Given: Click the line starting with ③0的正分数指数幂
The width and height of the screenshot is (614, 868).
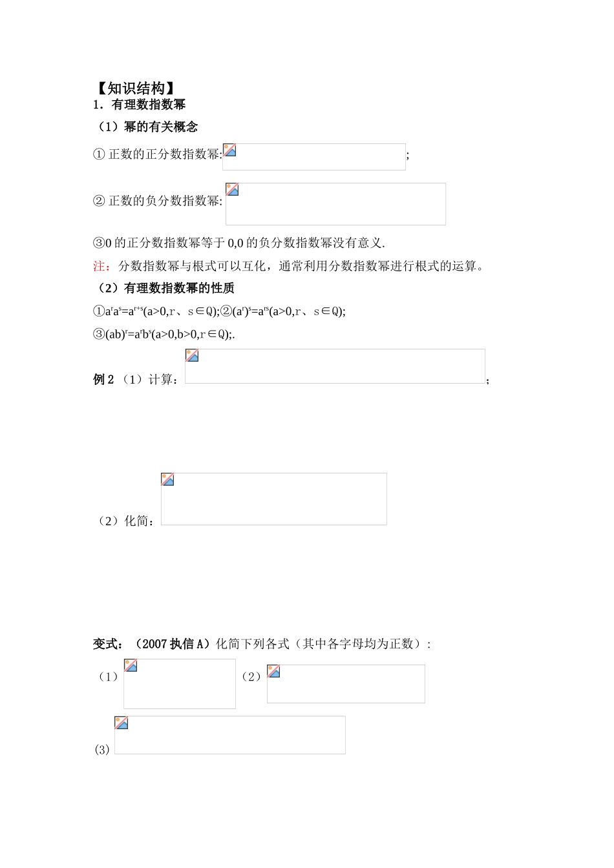Looking at the screenshot, I should coord(239,243).
